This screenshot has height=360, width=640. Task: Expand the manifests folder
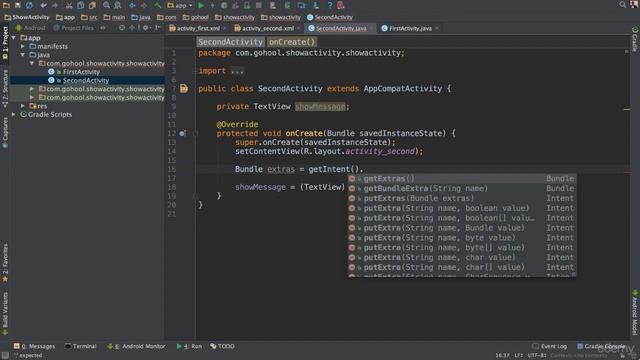(x=23, y=46)
